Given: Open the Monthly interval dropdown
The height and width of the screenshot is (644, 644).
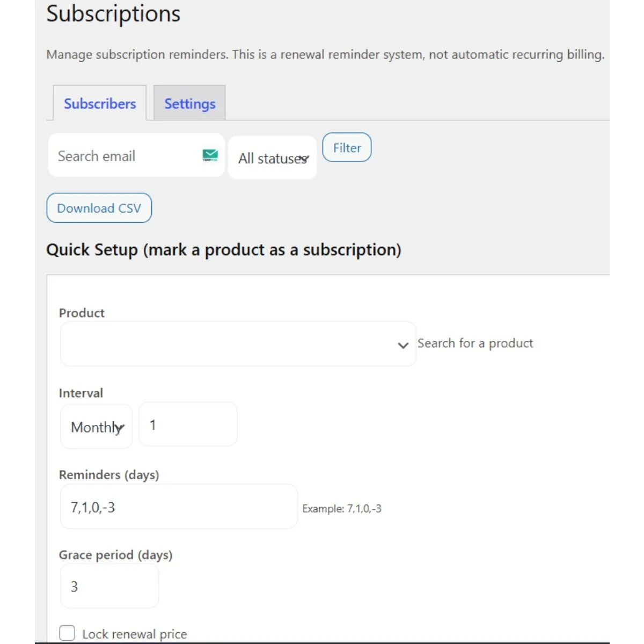Looking at the screenshot, I should (x=97, y=427).
